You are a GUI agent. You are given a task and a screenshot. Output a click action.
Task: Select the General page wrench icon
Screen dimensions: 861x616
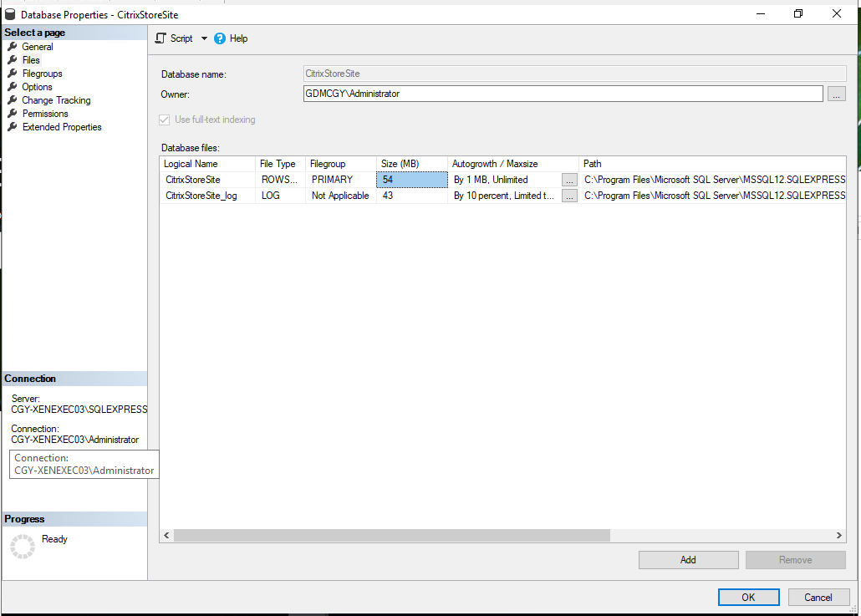pyautogui.click(x=13, y=47)
